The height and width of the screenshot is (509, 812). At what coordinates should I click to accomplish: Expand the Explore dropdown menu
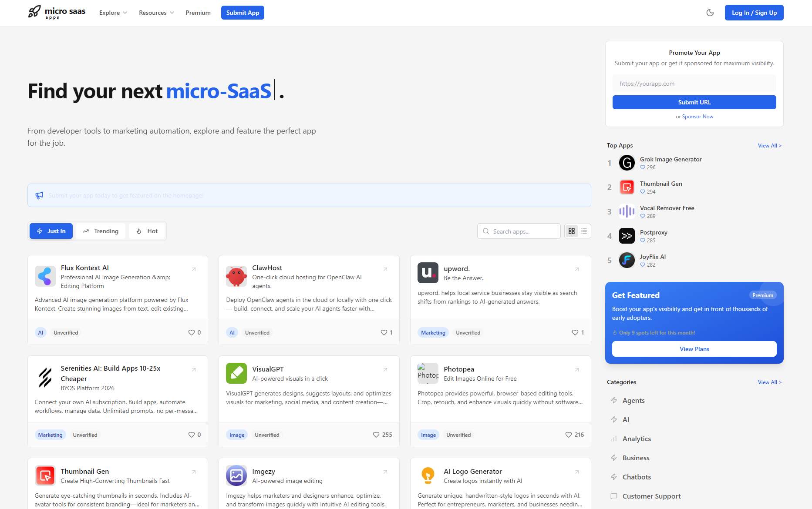click(112, 13)
